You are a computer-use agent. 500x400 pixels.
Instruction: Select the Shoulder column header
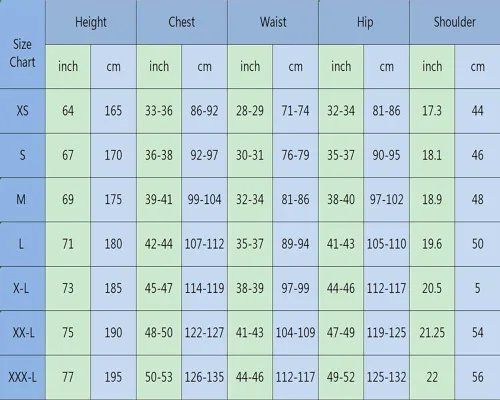tap(455, 22)
